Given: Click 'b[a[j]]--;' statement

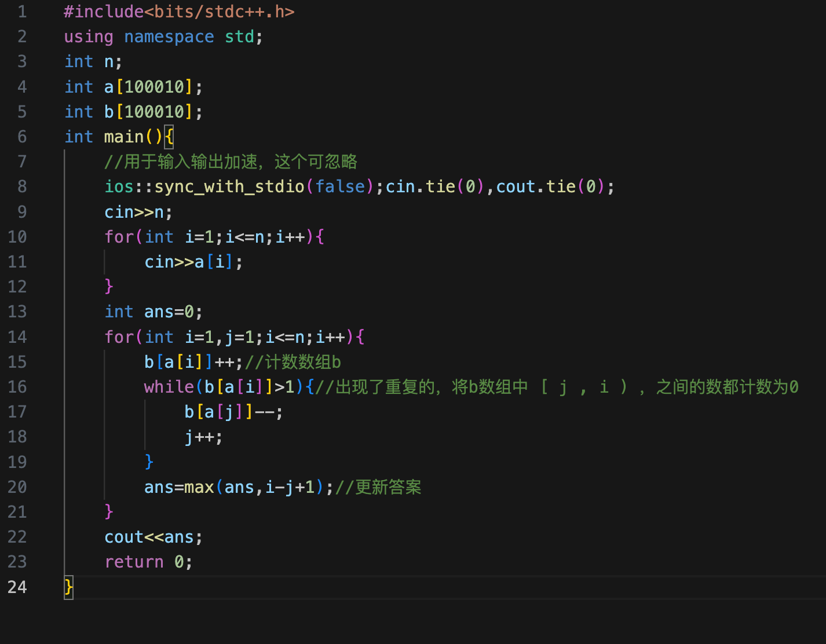Looking at the screenshot, I should coord(234,412).
